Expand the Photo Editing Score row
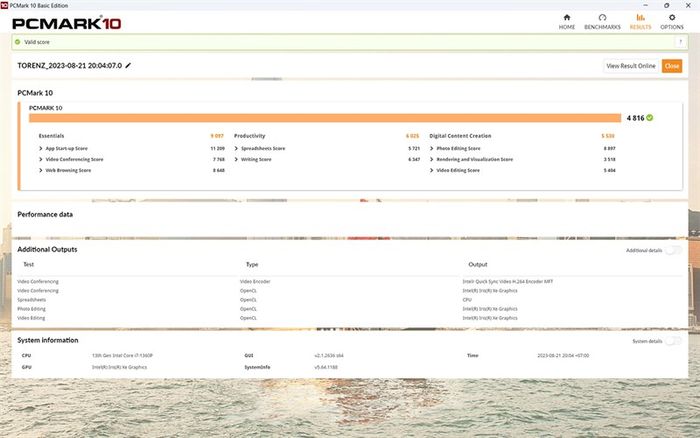 431,148
